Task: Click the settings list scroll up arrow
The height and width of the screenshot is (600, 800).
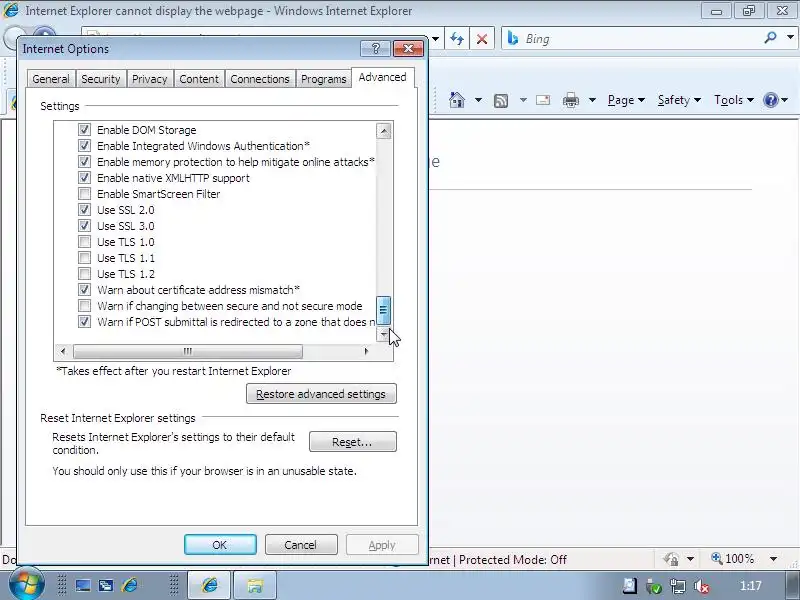Action: tap(384, 131)
